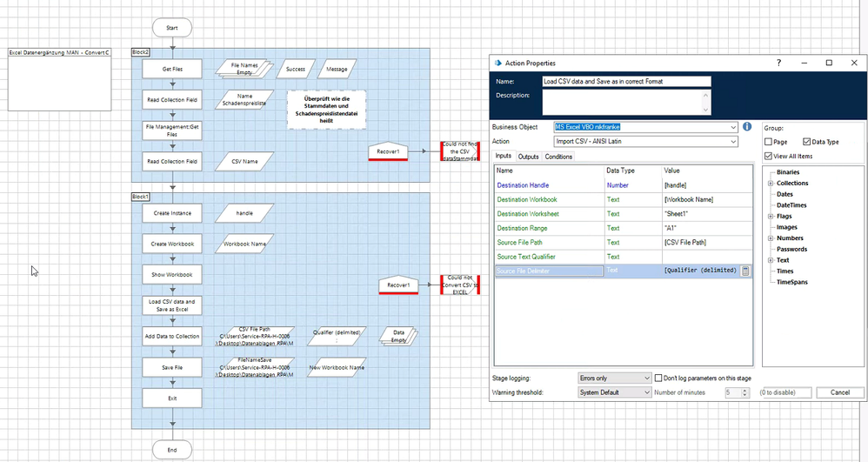
Task: Click the Action Properties title bar app icon
Action: click(x=497, y=64)
